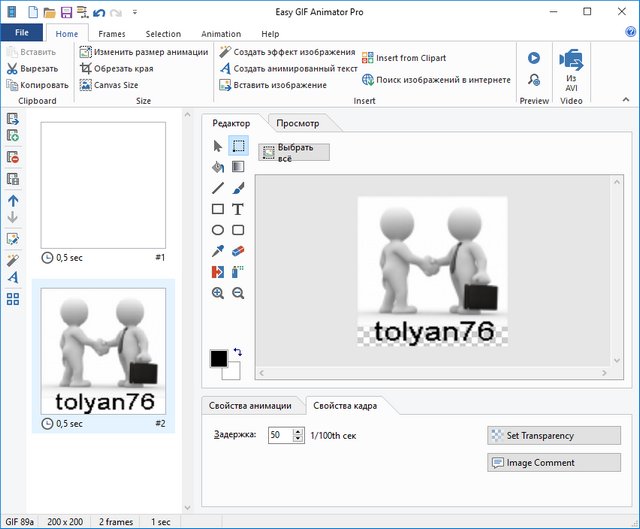Select the Eraser tool
This screenshot has height=529, width=640.
pyautogui.click(x=238, y=251)
